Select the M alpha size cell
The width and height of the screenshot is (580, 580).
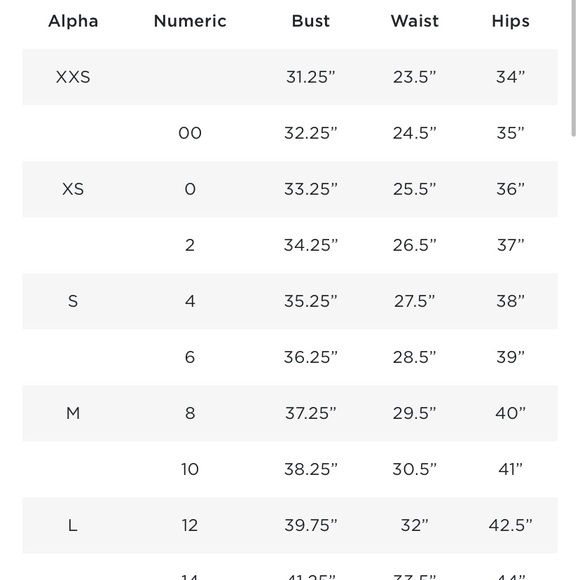click(73, 413)
